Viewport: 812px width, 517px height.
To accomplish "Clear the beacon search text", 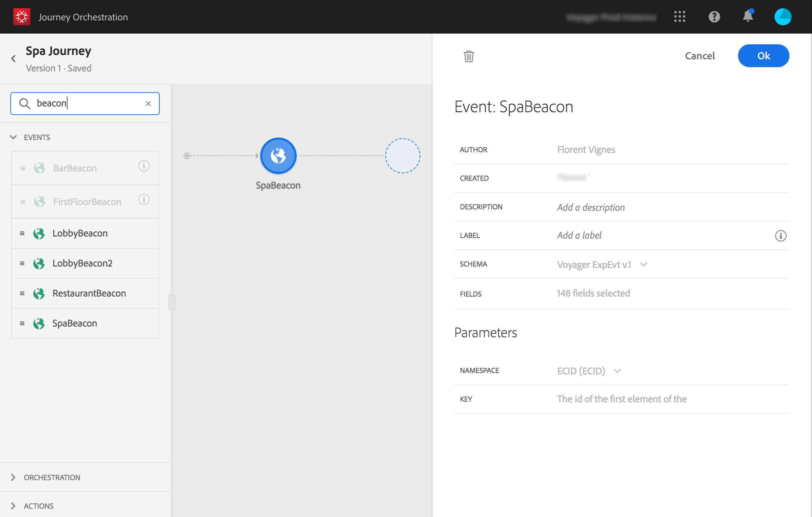I will click(148, 104).
